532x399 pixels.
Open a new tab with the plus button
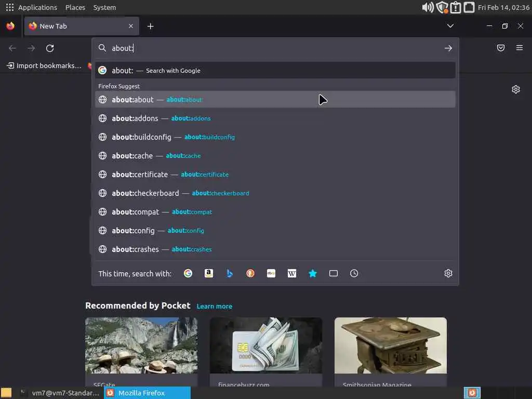point(150,26)
